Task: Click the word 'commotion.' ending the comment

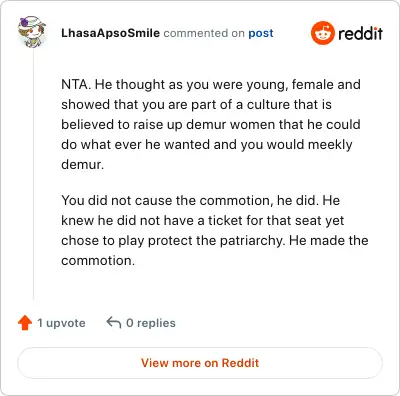Action: click(98, 261)
